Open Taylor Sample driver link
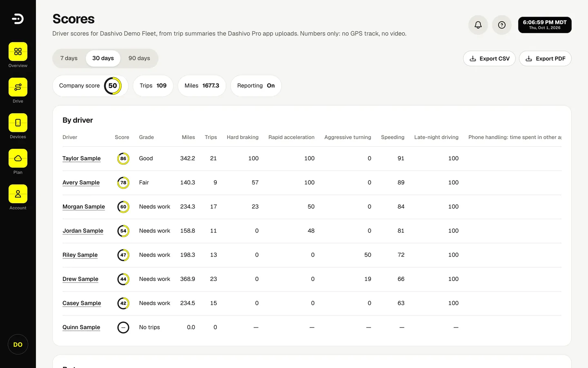The height and width of the screenshot is (368, 588). click(x=81, y=159)
